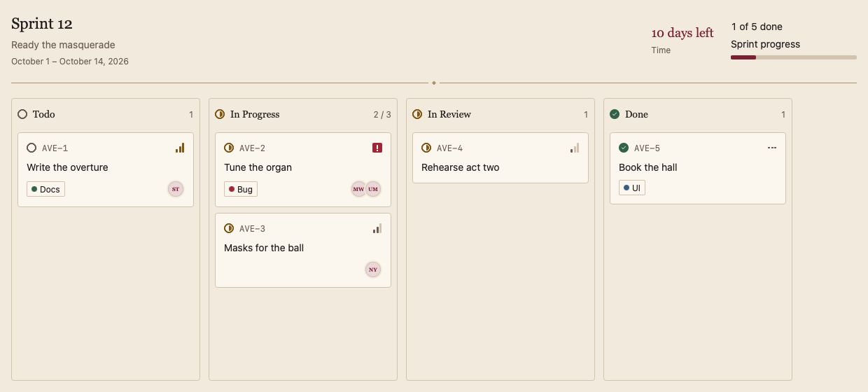Click the green dot in Docs label
This screenshot has height=392, width=868.
[34, 189]
